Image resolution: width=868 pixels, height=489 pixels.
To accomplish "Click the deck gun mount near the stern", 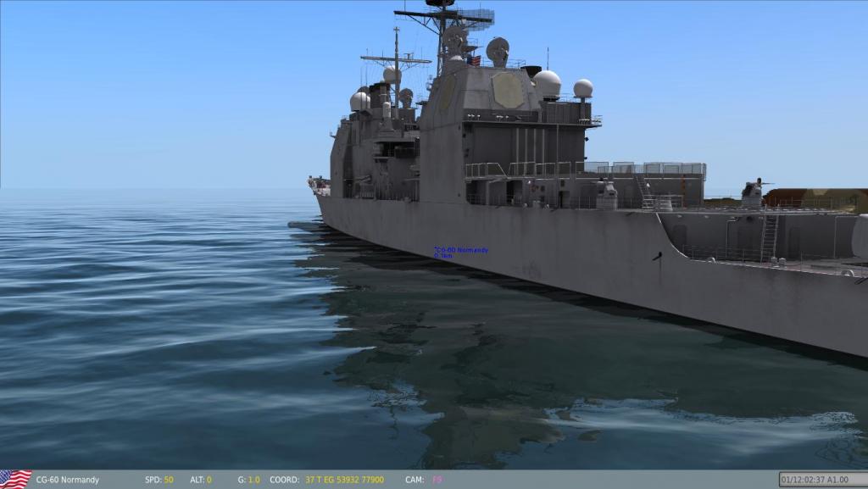I will 752,193.
